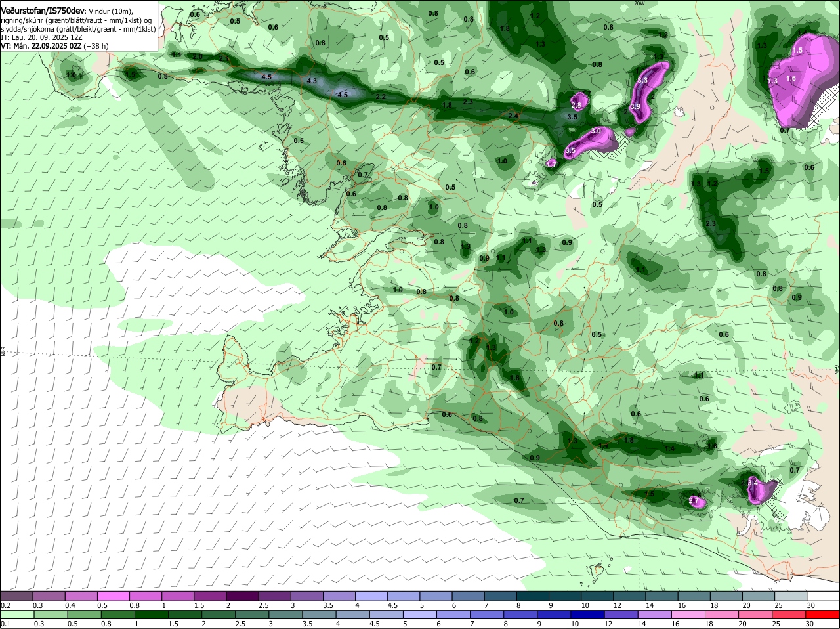
Task: Click the IT: Lau. 20. 09. 2025 12Z line
Action: click(x=41, y=37)
